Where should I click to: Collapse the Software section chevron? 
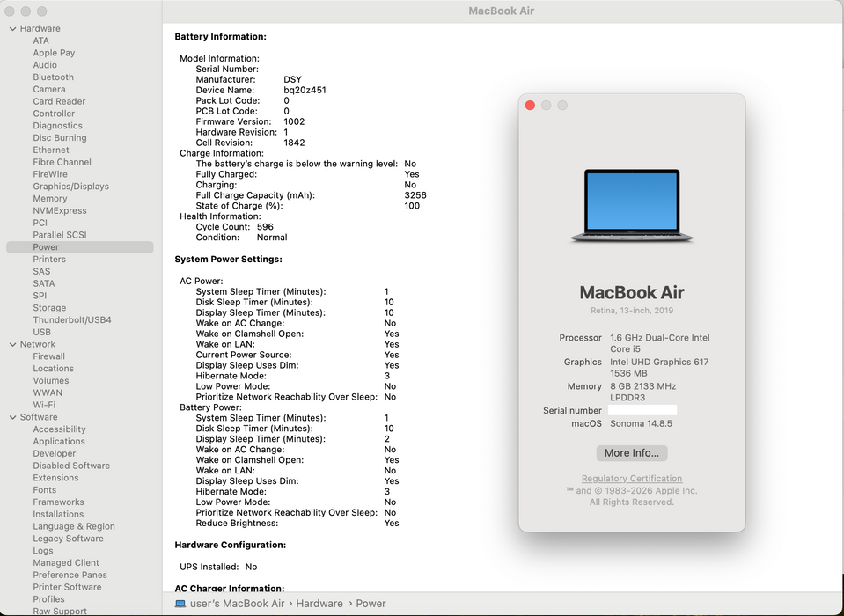click(x=13, y=417)
